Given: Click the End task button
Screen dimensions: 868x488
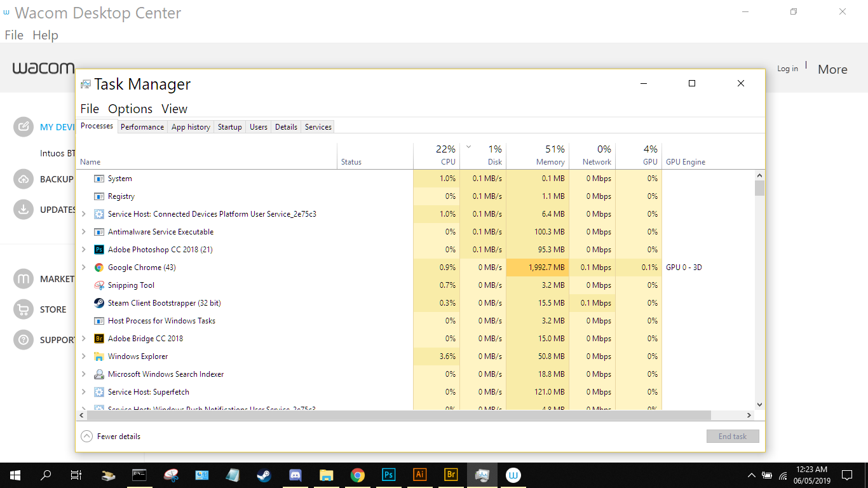Looking at the screenshot, I should [x=733, y=437].
